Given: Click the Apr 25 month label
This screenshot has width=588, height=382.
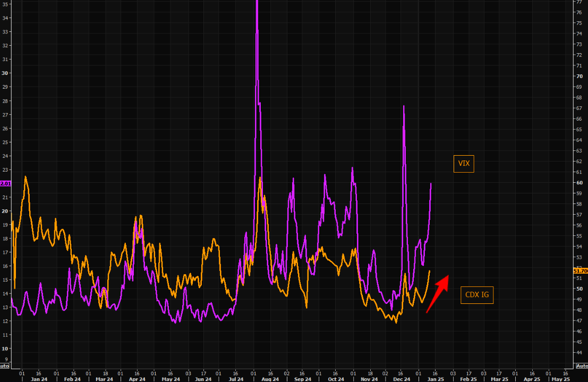Looking at the screenshot, I should [x=532, y=379].
